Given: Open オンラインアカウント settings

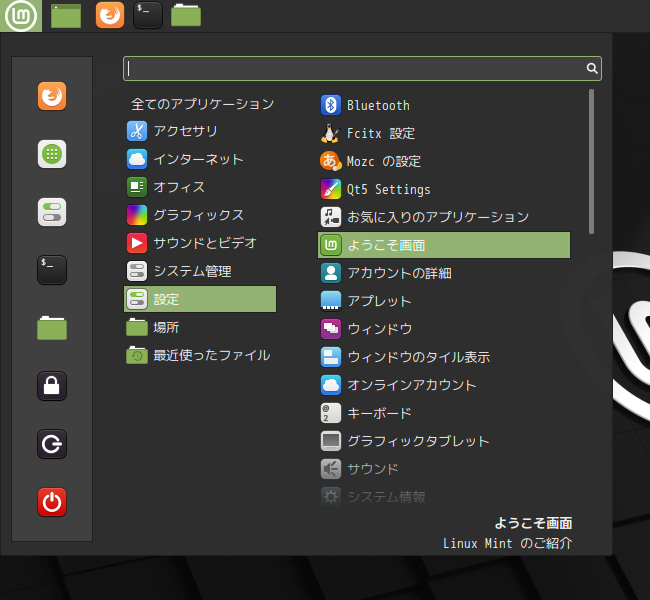Looking at the screenshot, I should [444, 385].
